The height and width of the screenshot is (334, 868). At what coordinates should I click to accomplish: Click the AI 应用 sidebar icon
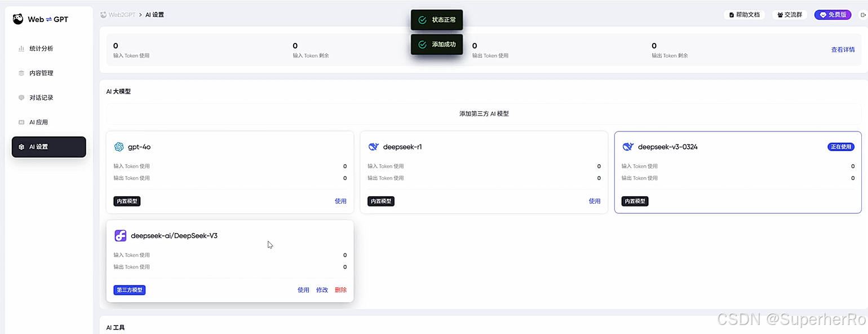pyautogui.click(x=21, y=122)
